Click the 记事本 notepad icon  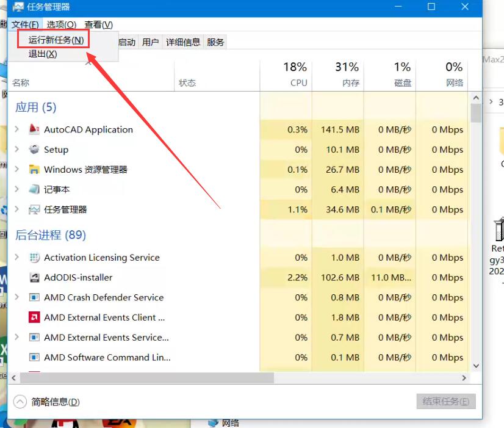tap(34, 190)
